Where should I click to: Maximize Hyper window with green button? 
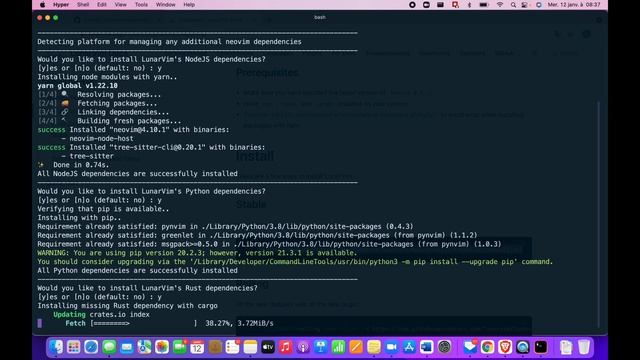(x=56, y=18)
